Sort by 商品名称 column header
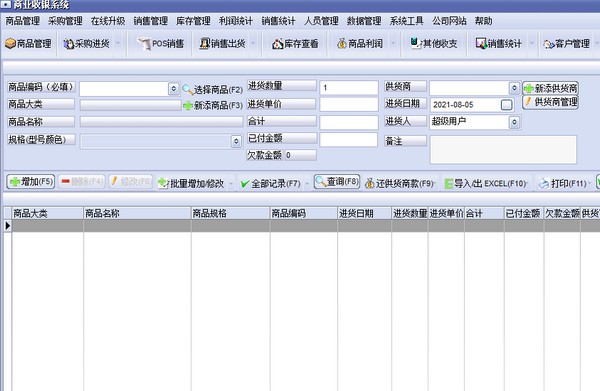Image resolution: width=600 pixels, height=391 pixels. [137, 213]
